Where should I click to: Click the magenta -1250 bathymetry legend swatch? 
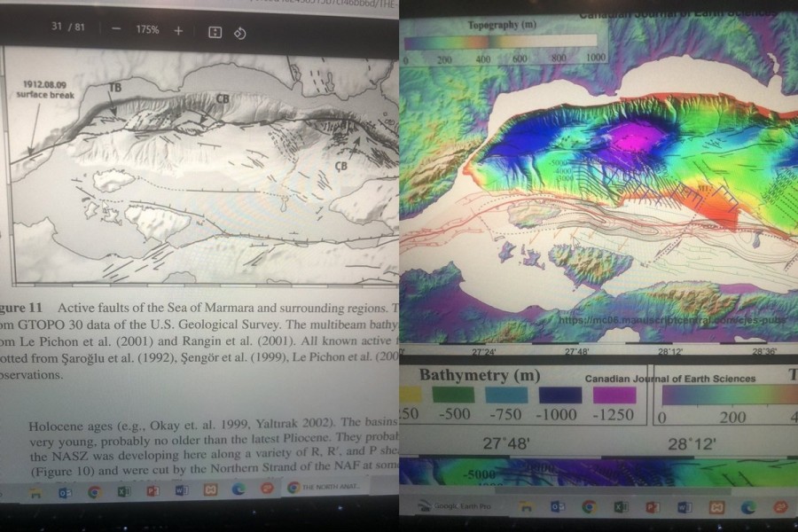coord(614,395)
